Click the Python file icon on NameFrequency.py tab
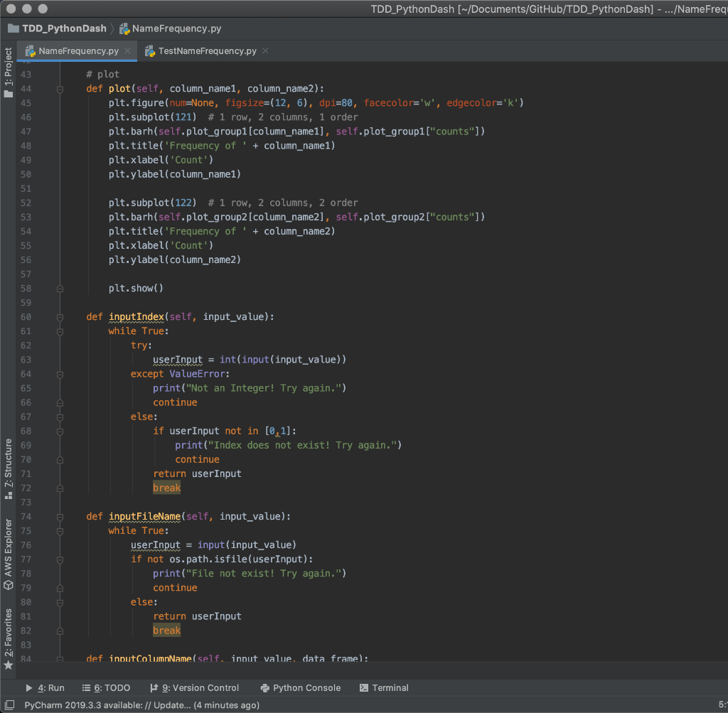This screenshot has height=713, width=728. (30, 51)
